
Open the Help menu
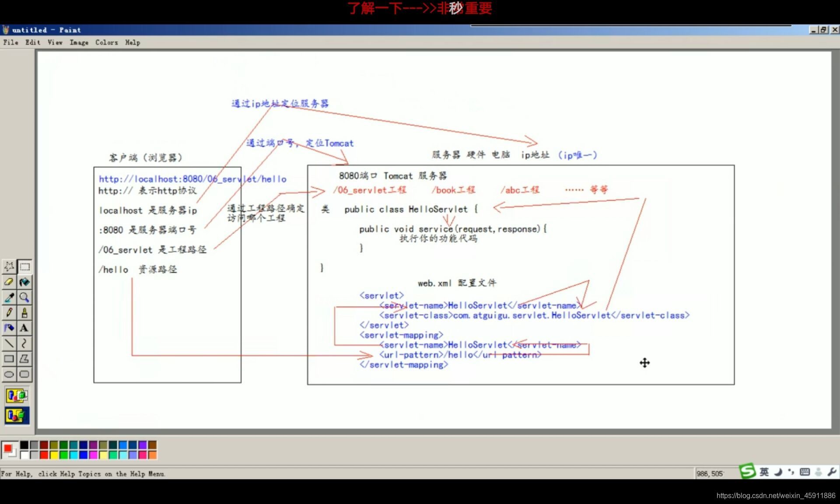pyautogui.click(x=133, y=42)
